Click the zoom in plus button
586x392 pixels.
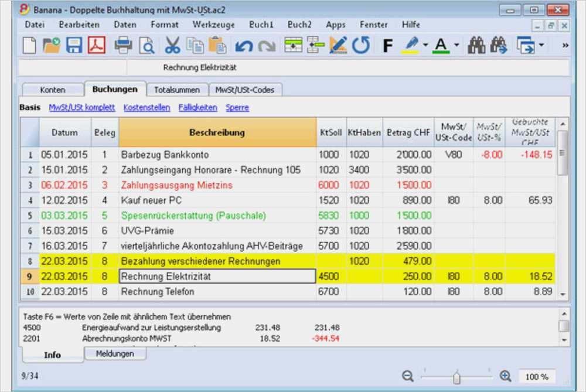pos(505,376)
